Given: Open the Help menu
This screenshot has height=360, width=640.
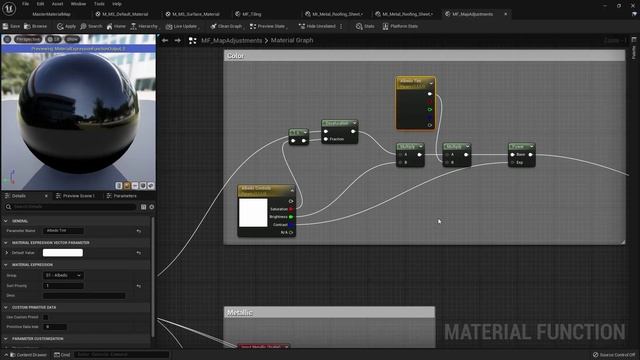Looking at the screenshot, I should pos(117,4).
